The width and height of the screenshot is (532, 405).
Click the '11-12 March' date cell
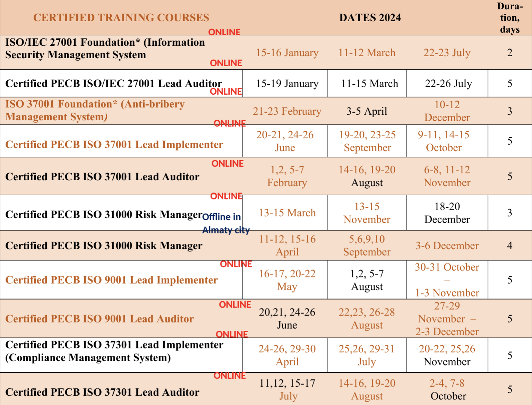[x=367, y=53]
